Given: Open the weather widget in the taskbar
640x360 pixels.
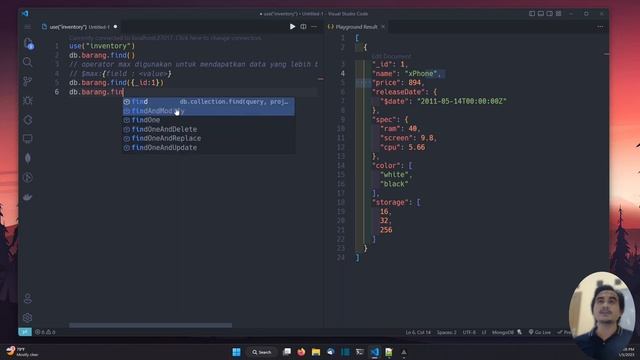Looking at the screenshot, I should [x=22, y=352].
